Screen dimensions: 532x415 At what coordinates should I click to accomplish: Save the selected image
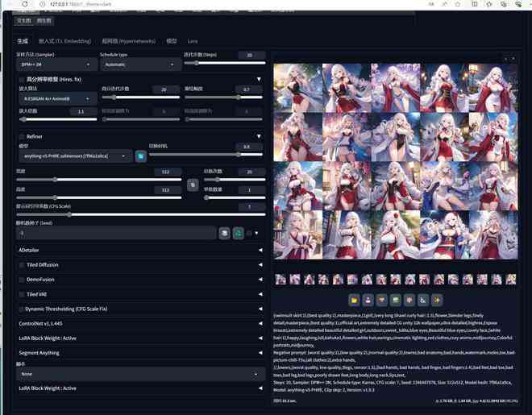coord(368,300)
